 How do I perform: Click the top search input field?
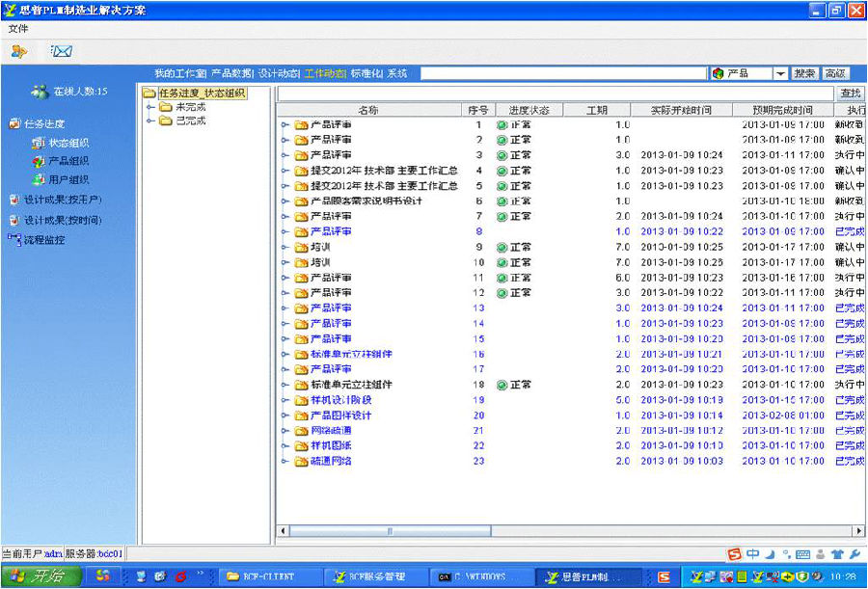pos(563,73)
